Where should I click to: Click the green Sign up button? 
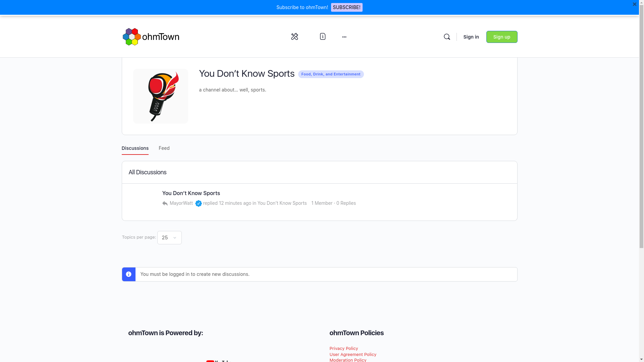click(x=502, y=37)
